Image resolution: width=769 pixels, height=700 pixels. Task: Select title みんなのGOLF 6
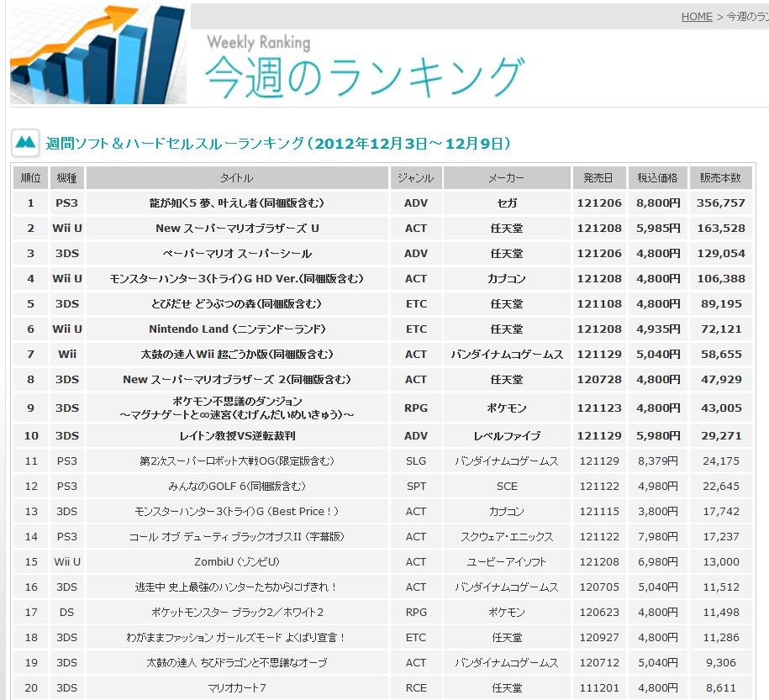(237, 486)
